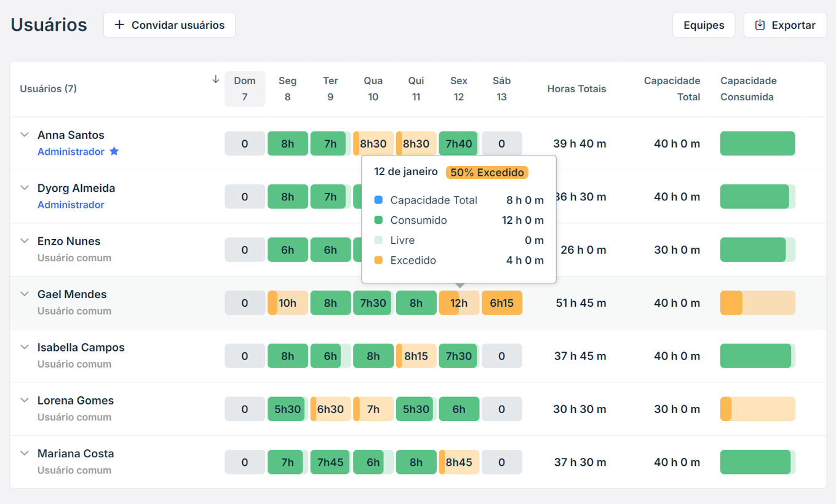Select the Seg 8 day column header

coord(287,89)
